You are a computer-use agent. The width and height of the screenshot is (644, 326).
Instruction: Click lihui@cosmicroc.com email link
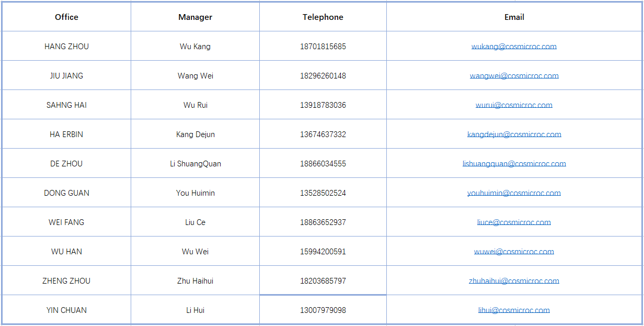point(514,310)
